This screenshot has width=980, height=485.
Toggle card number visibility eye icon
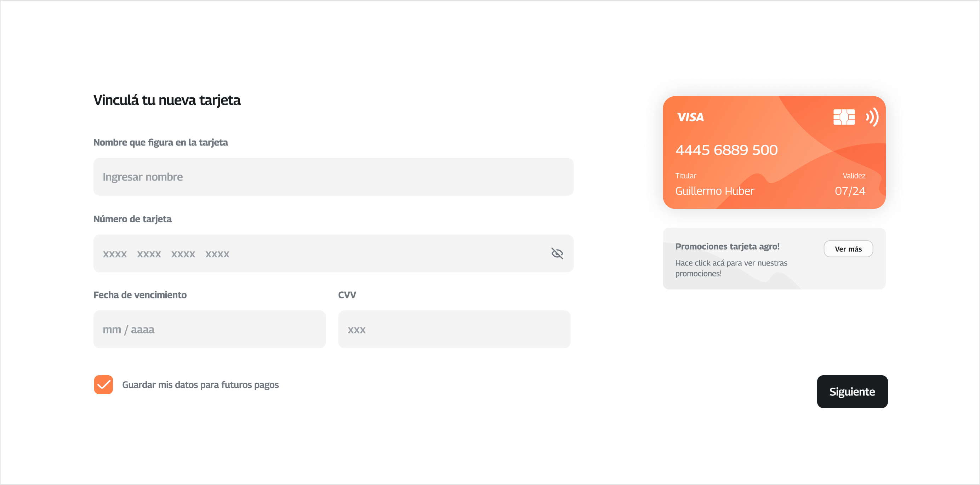point(557,253)
